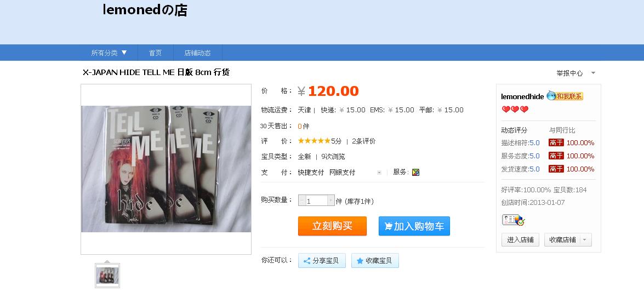Click the star icon in 收藏宝贝
Viewport: 644px width, 292px height.
(360, 261)
